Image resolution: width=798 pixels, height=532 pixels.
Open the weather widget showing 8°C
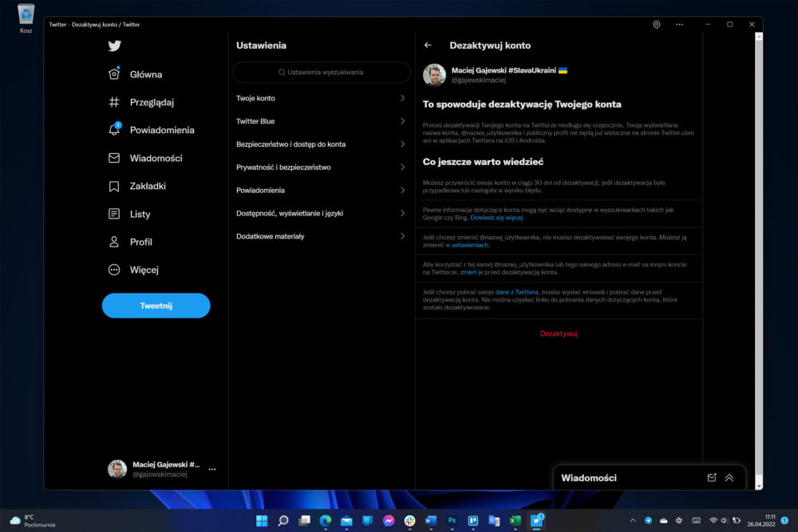tap(33, 520)
